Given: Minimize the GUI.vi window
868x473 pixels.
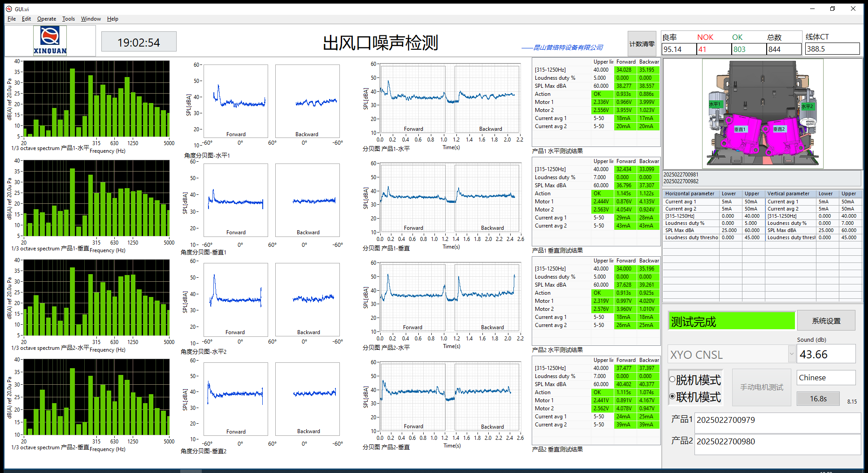Looking at the screenshot, I should pyautogui.click(x=812, y=9).
